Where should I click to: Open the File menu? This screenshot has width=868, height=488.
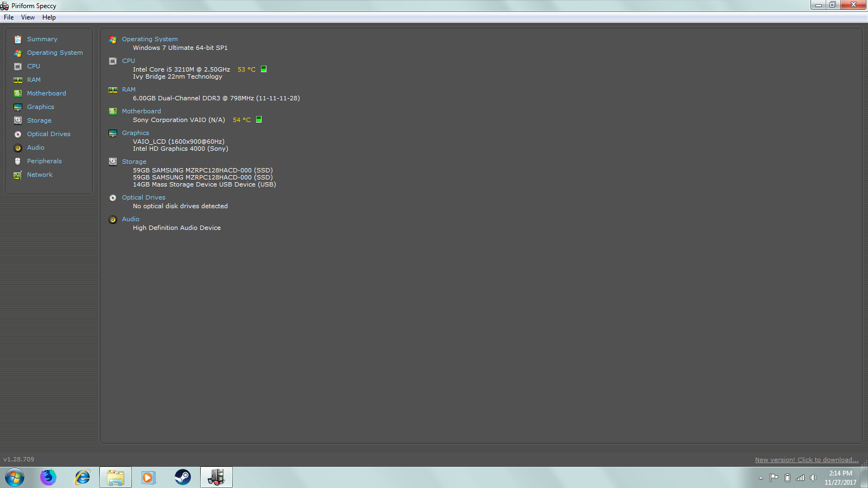[x=9, y=17]
